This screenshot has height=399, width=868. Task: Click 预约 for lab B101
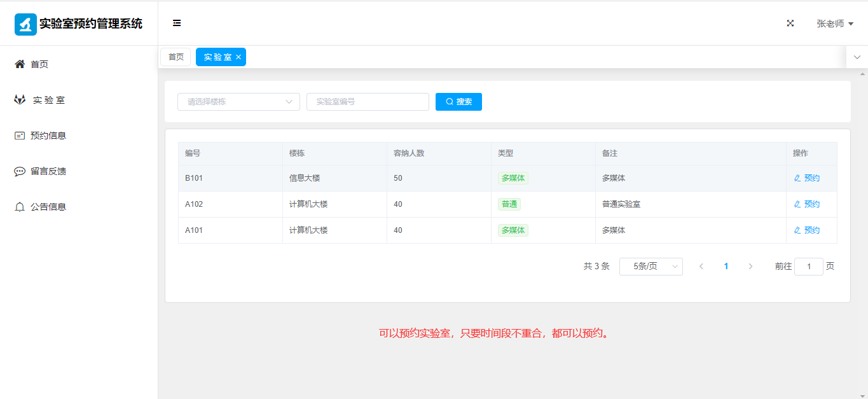click(x=807, y=178)
